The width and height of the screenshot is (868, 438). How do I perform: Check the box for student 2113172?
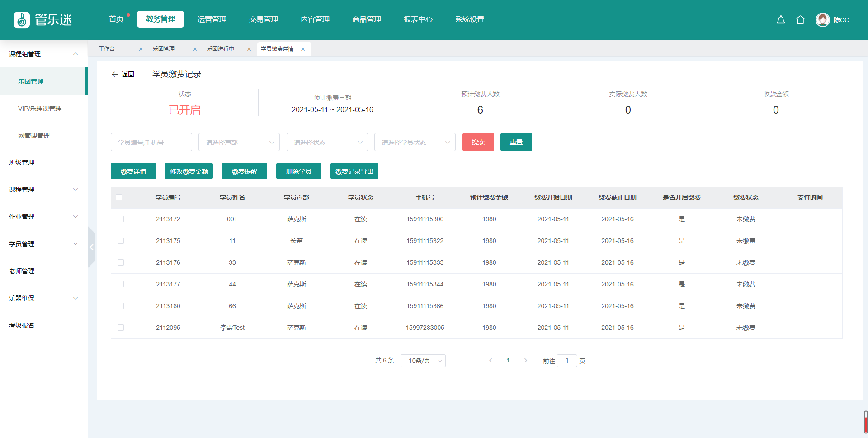(121, 219)
